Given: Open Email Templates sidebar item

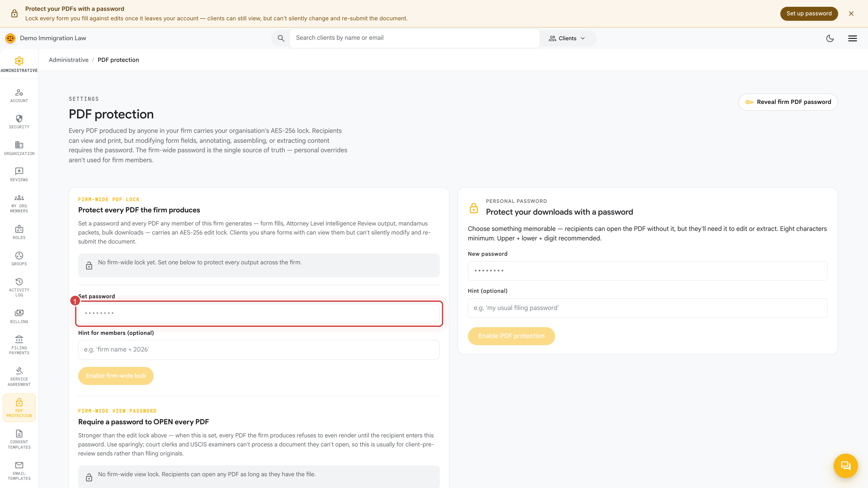Looking at the screenshot, I should (19, 471).
